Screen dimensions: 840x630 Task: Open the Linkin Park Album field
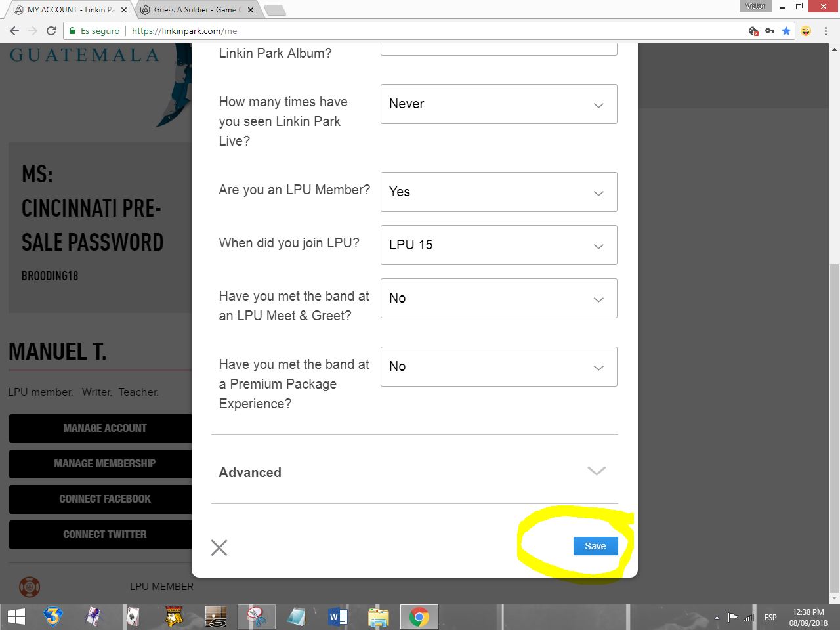click(x=499, y=49)
